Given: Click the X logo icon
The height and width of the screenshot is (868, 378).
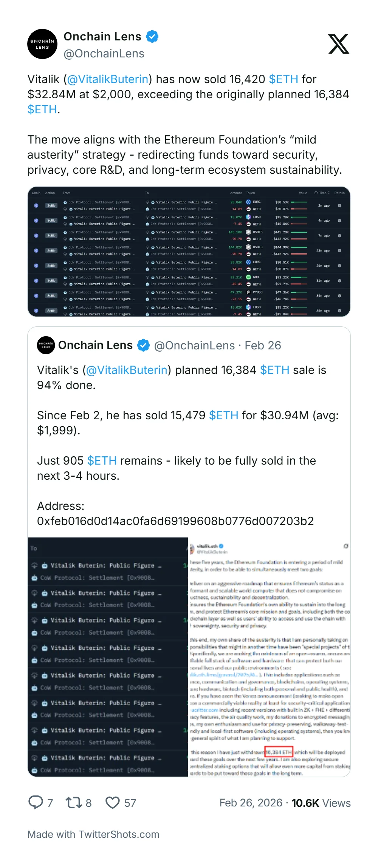Looking at the screenshot, I should (x=339, y=44).
